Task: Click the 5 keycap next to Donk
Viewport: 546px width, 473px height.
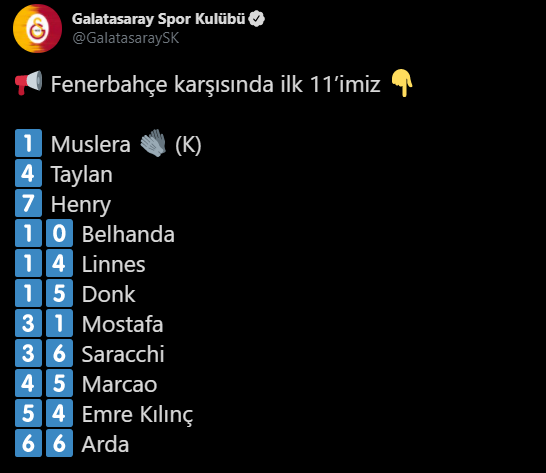Action: point(60,293)
